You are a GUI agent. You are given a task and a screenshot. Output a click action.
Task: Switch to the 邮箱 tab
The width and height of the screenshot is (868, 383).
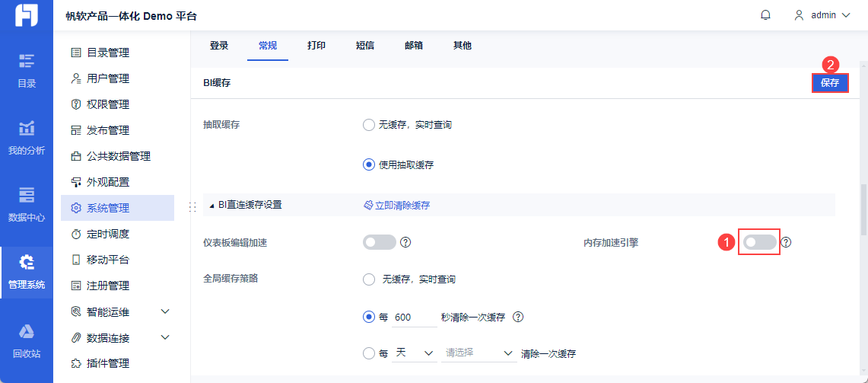tap(414, 46)
